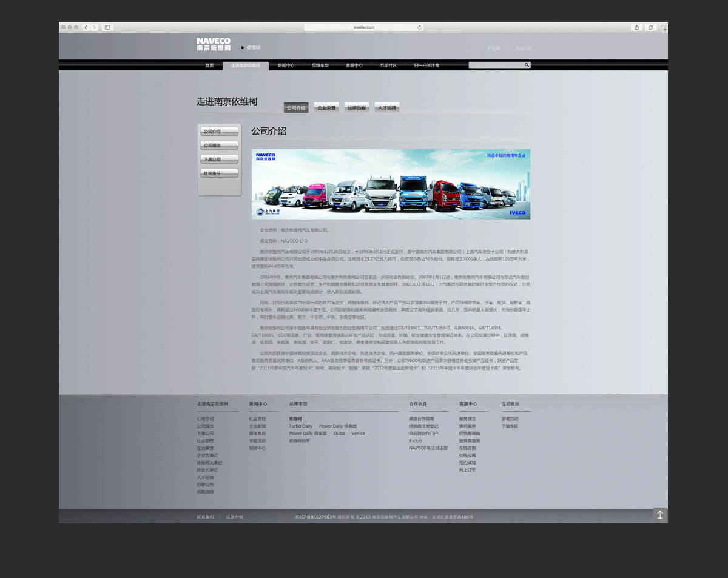Switch to the 人才招聘 tab

click(x=387, y=107)
